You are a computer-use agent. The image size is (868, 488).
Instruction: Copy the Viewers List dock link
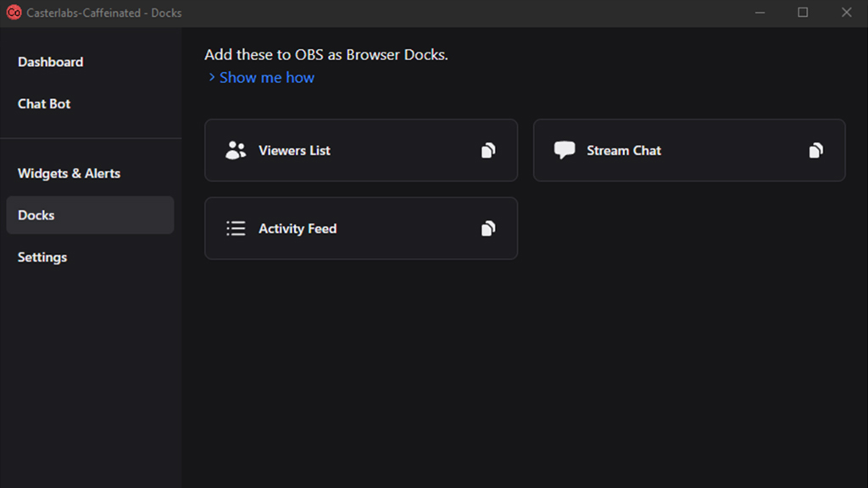(x=487, y=151)
